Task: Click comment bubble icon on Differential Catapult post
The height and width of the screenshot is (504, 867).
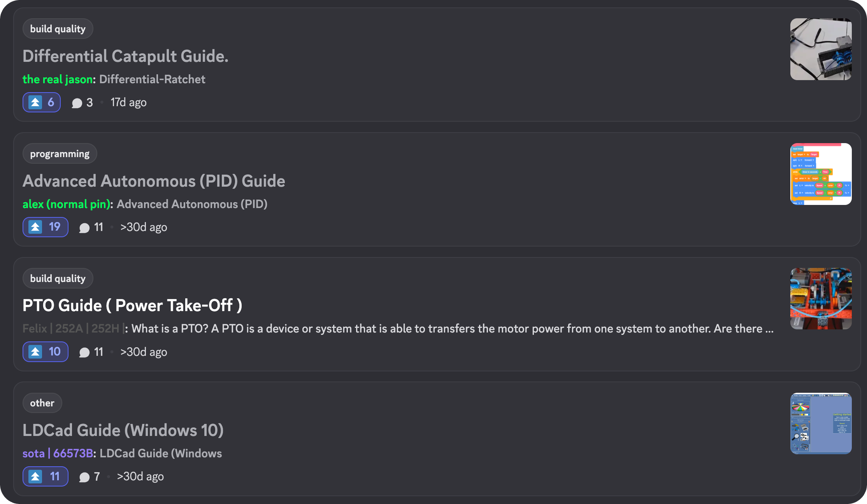Action: click(77, 103)
